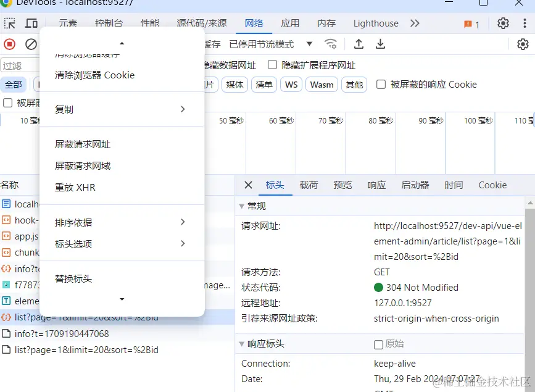Select 清除浏览器 Cookie from the menu

(x=94, y=75)
